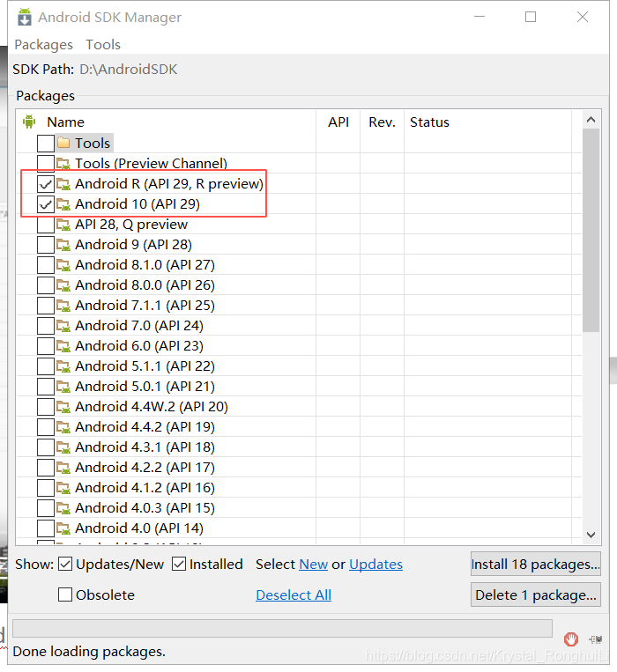Click the Status column header
Screen dimensions: 617x672
click(x=429, y=122)
